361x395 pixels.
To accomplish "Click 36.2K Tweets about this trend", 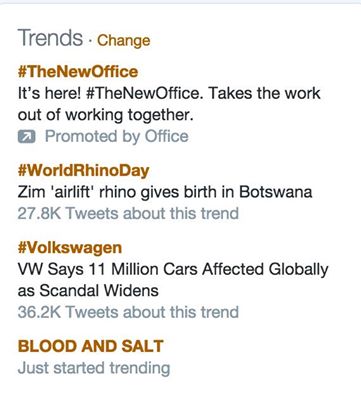I will 128,312.
